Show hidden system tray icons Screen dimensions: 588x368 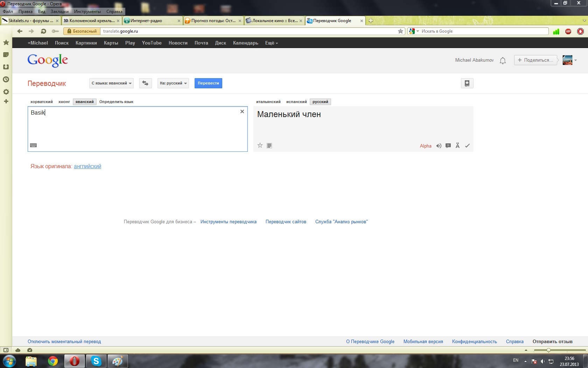pyautogui.click(x=525, y=361)
